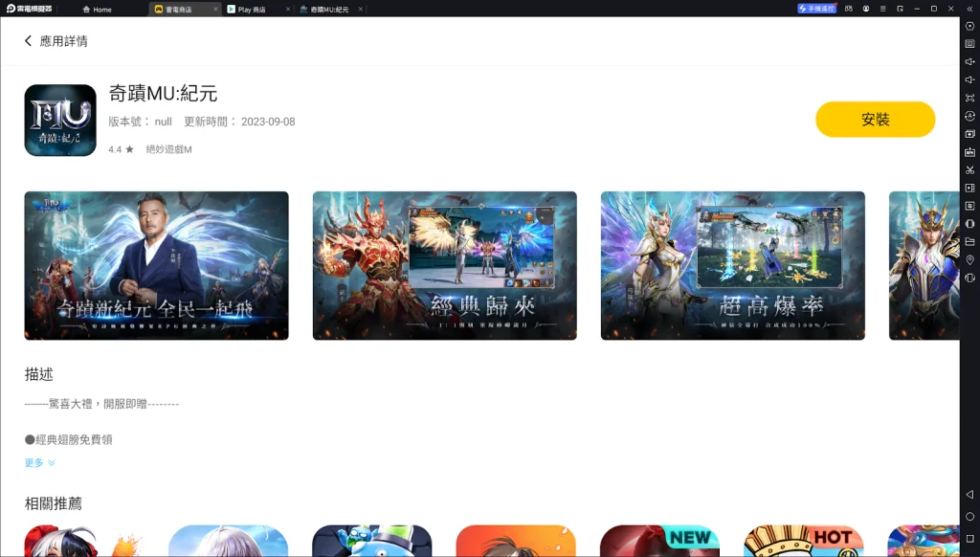Image resolution: width=980 pixels, height=557 pixels.
Task: Open the 經典歸來 screenshot
Action: click(444, 266)
